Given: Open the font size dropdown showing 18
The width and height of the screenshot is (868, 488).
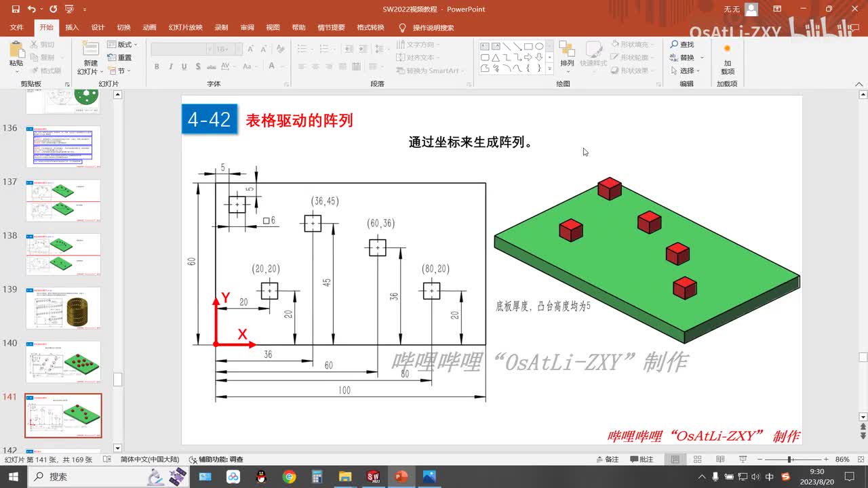Looking at the screenshot, I should point(237,49).
